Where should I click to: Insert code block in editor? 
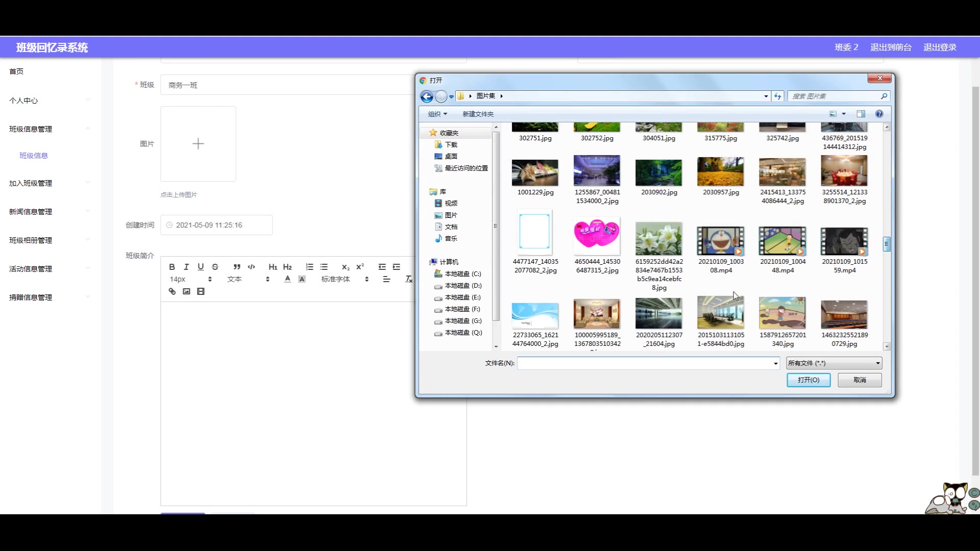click(251, 267)
